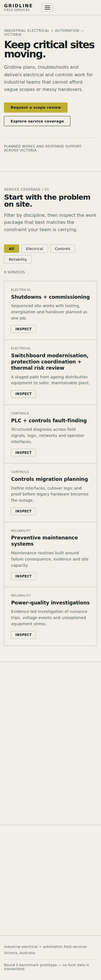Click Explore service coverage button
101x980 pixels.
[37, 121]
